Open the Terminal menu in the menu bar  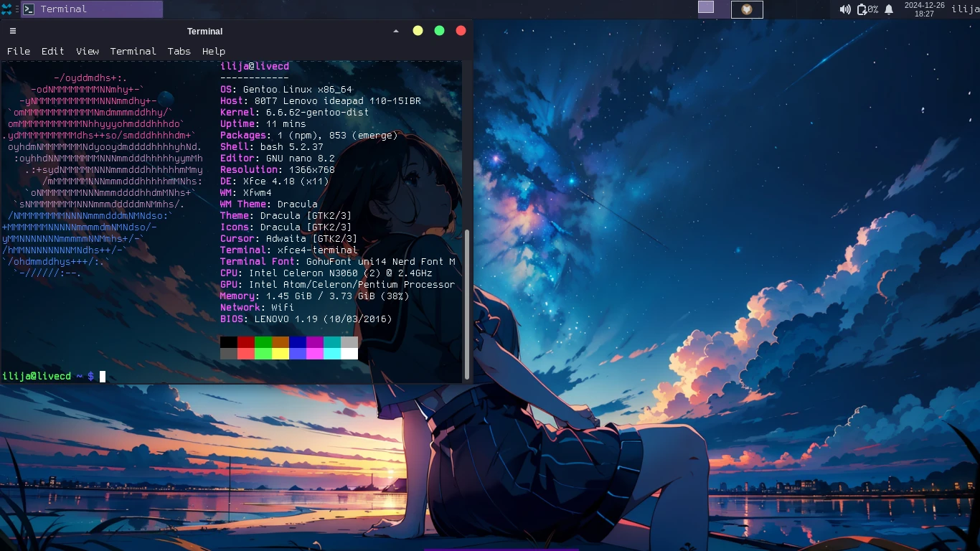tap(133, 51)
